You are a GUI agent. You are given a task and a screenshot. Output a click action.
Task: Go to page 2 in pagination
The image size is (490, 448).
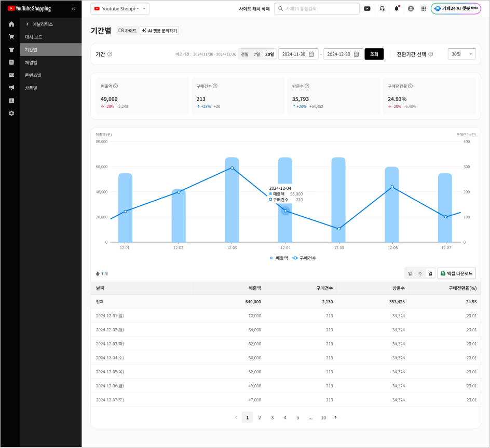pyautogui.click(x=260, y=417)
